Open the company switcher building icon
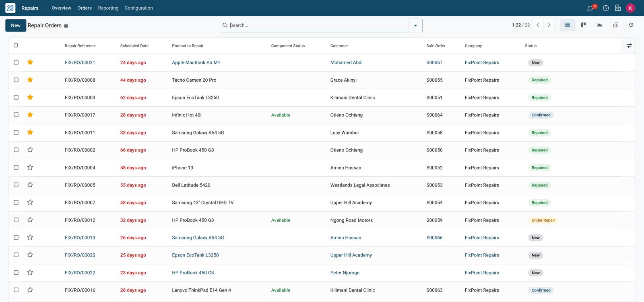Image resolution: width=644 pixels, height=302 pixels. pyautogui.click(x=618, y=8)
